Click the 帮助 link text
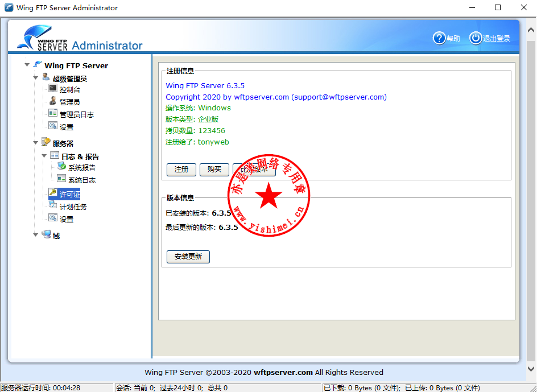 [453, 38]
